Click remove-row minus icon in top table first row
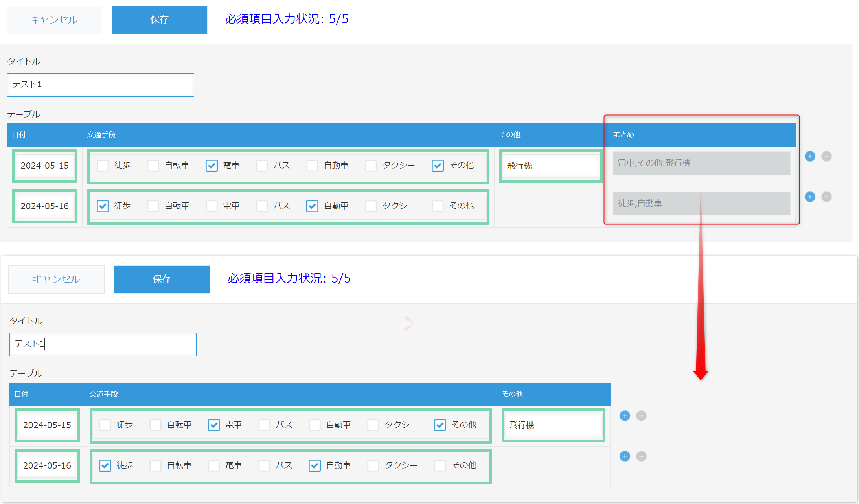The image size is (859, 504). click(826, 156)
